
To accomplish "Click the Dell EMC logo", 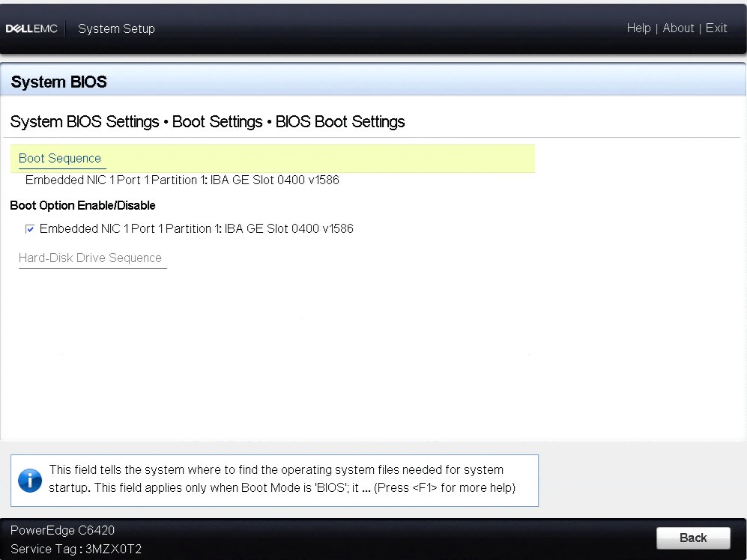I will click(x=31, y=28).
